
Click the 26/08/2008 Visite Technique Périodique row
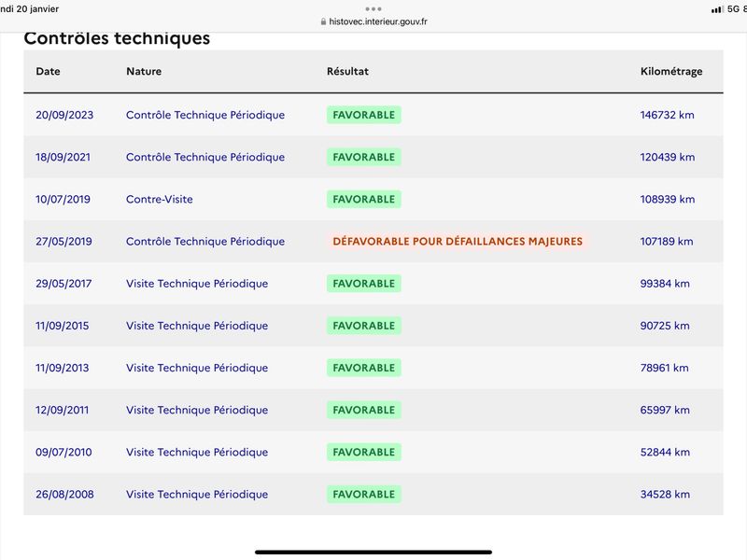(x=373, y=495)
